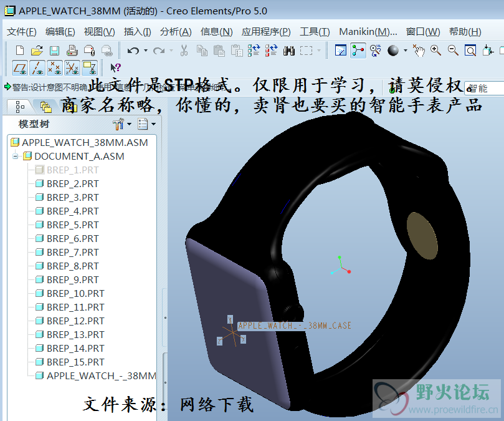The width and height of the screenshot is (504, 421).
Task: Click the Regeneration Manager icon
Action: click(x=271, y=51)
